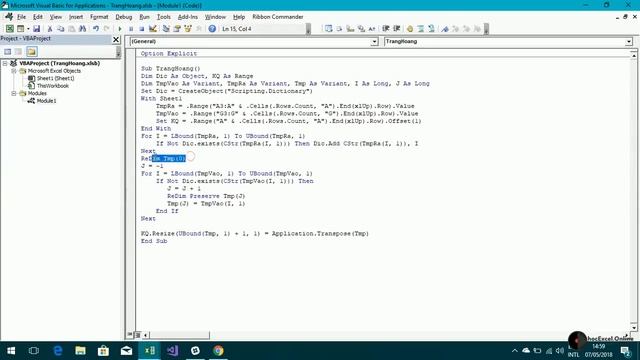The image size is (640, 360).
Task: Click the Uncomment Block toolbar icon
Action: click(x=431, y=29)
